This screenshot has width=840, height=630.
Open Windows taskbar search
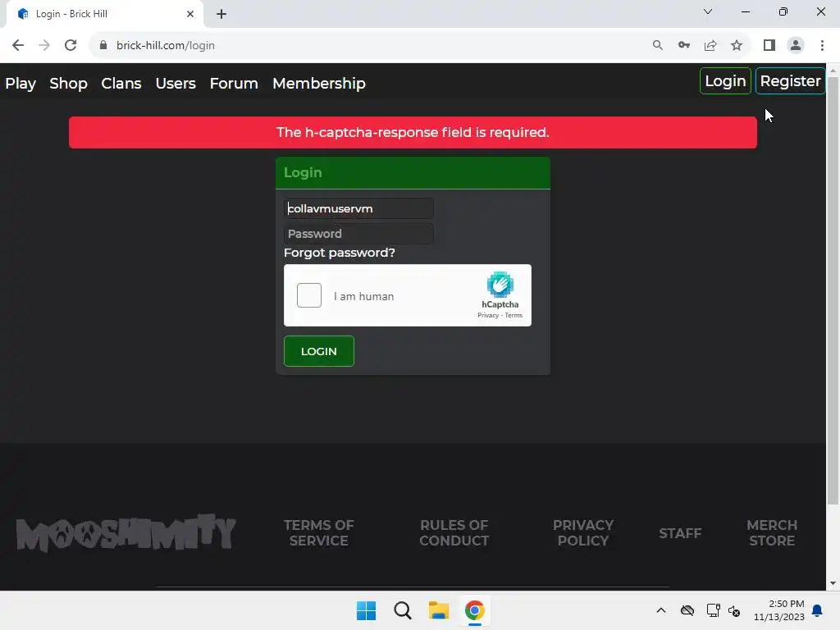click(402, 610)
